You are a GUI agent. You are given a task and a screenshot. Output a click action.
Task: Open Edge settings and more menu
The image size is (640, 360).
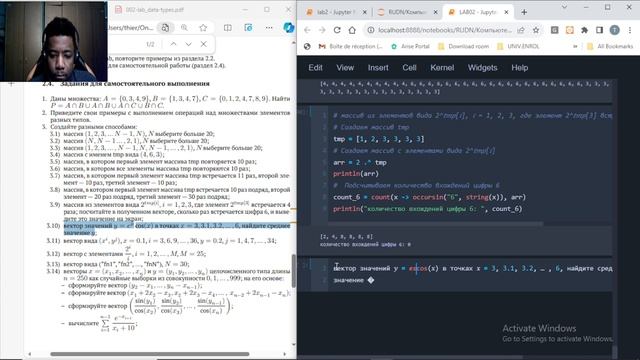point(269,28)
